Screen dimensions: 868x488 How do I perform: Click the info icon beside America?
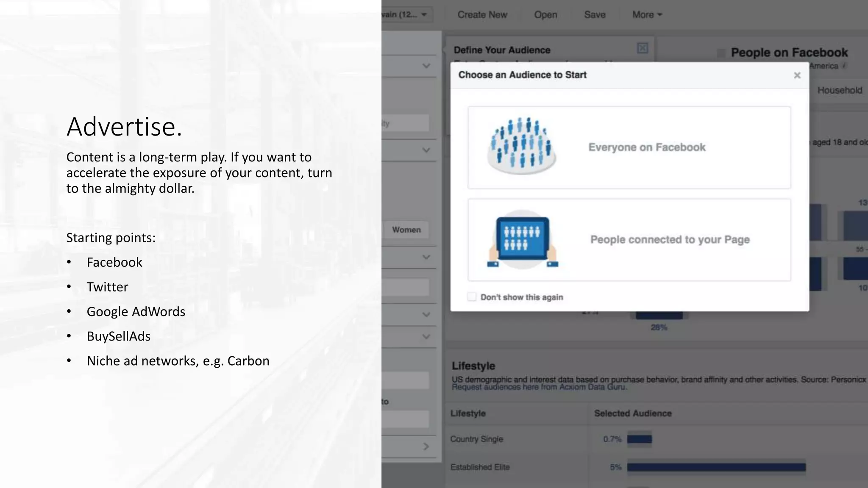[x=844, y=66]
